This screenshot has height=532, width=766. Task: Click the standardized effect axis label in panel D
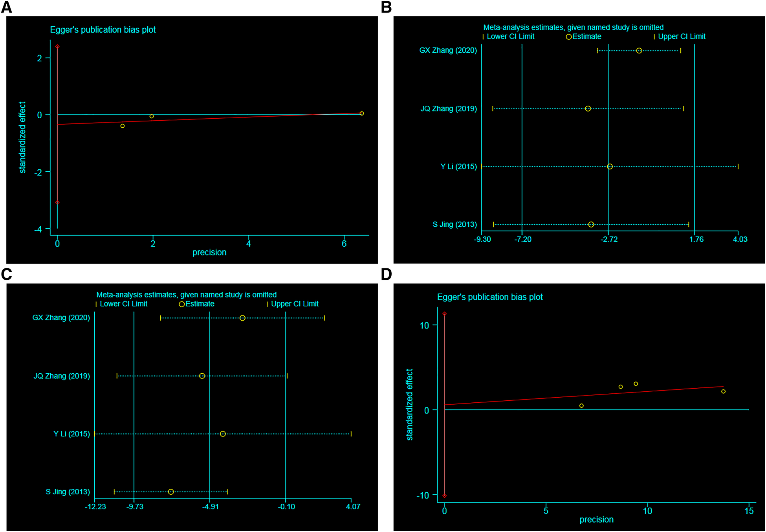pos(409,404)
